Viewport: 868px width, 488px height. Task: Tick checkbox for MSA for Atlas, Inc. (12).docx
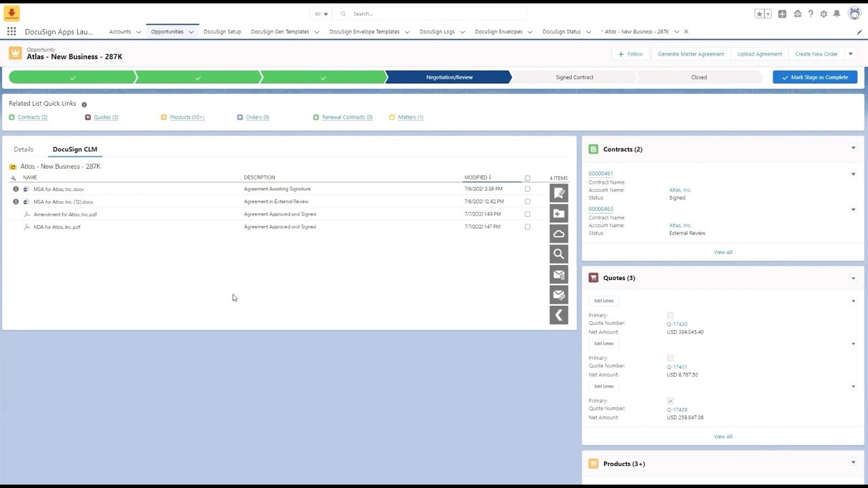coord(528,201)
